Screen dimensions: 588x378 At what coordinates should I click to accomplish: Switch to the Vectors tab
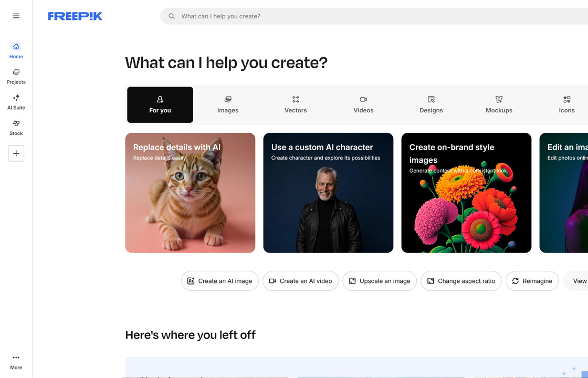tap(296, 104)
